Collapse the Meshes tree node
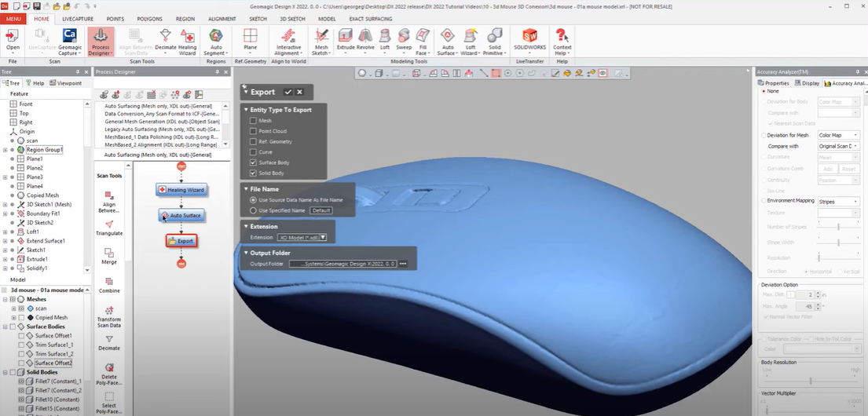Viewport: 868px width, 416px height. pos(5,299)
